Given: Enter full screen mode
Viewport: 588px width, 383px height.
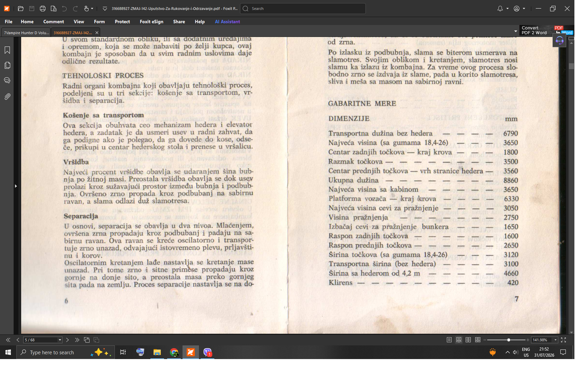Looking at the screenshot, I should pos(564,340).
